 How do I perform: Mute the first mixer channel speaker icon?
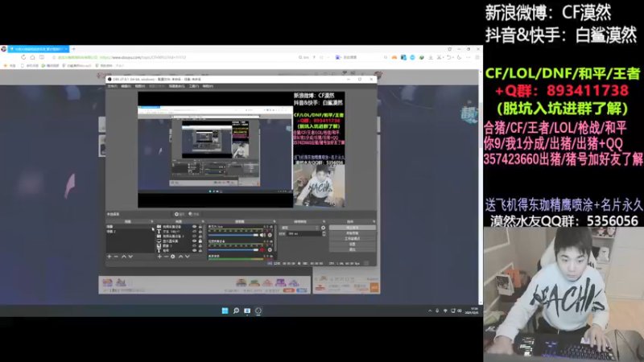point(262,235)
